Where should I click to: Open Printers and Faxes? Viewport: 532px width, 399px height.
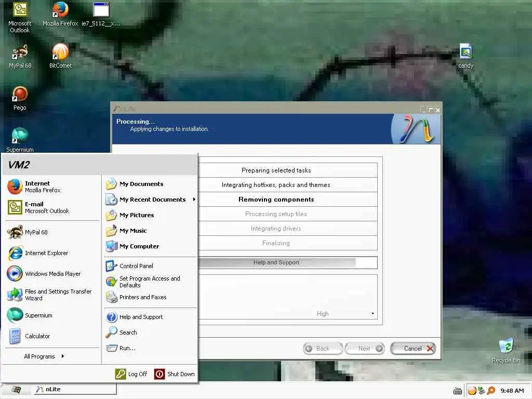(150, 297)
